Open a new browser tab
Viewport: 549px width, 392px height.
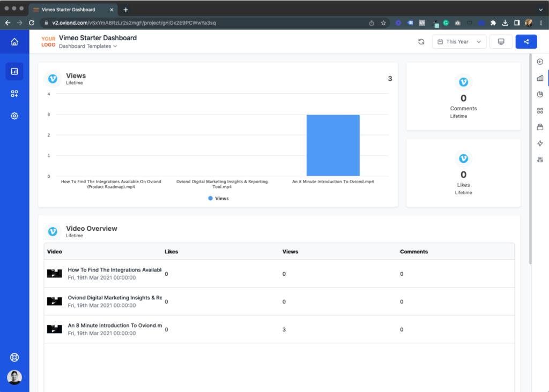point(125,10)
